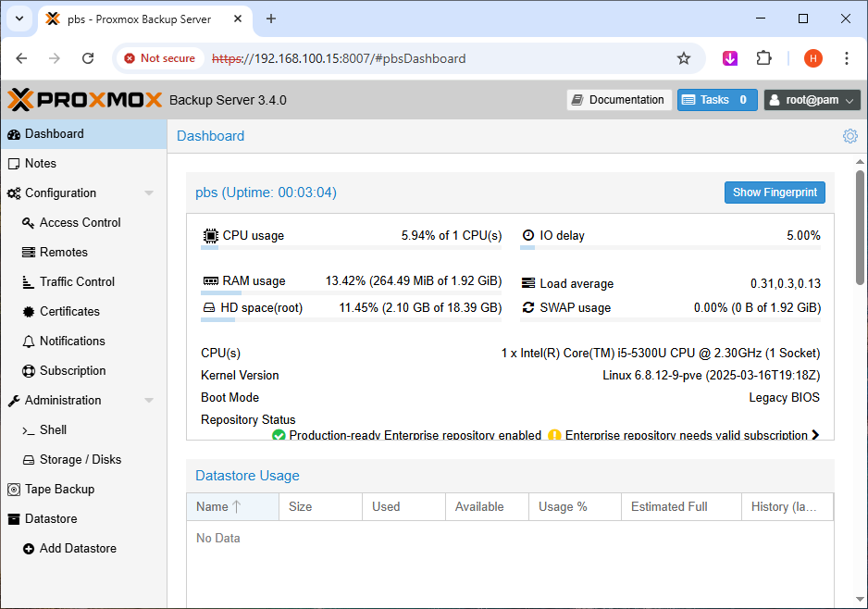Open browser extensions puzzle icon
Image resolution: width=868 pixels, height=609 pixels.
[763, 58]
